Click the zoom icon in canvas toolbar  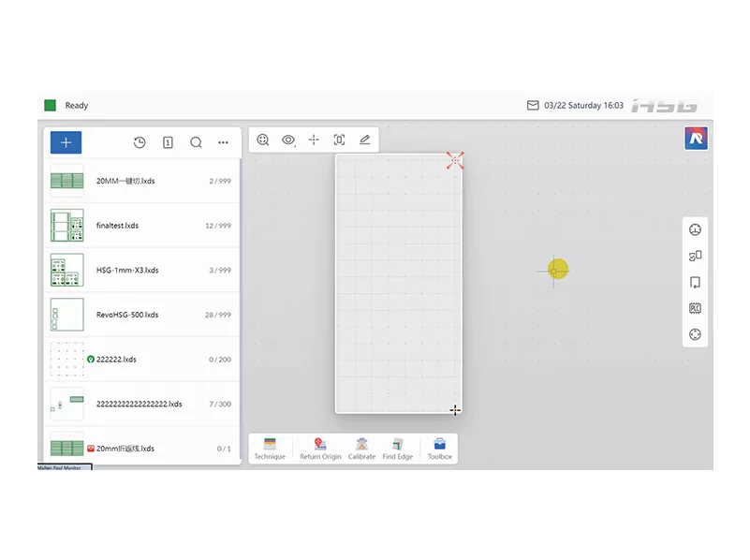coord(263,140)
